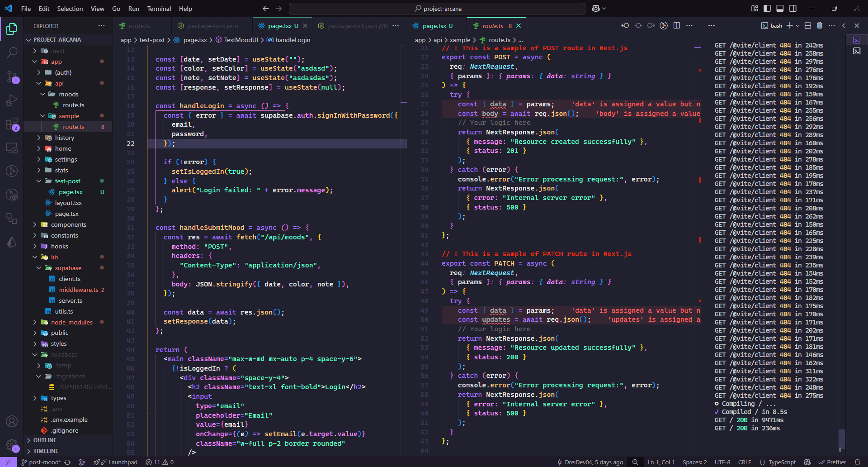868x467 pixels.
Task: Open the Selection menu
Action: click(x=70, y=9)
